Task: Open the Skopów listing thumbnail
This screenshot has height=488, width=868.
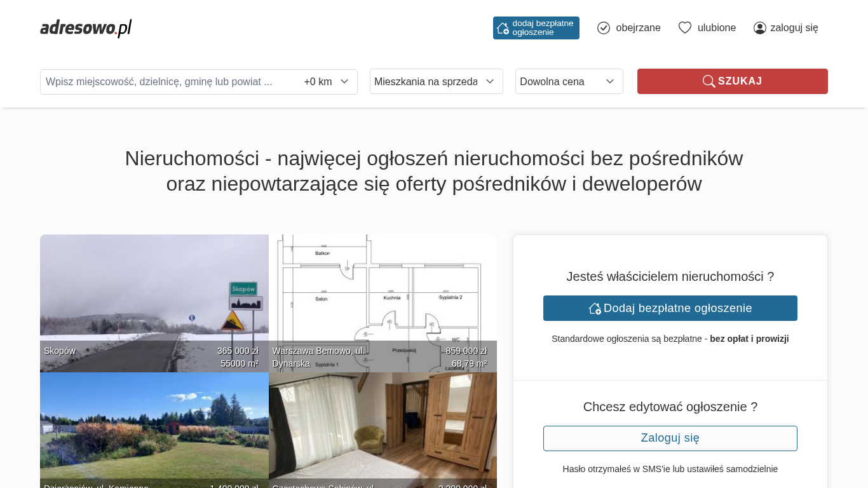Action: click(x=154, y=299)
